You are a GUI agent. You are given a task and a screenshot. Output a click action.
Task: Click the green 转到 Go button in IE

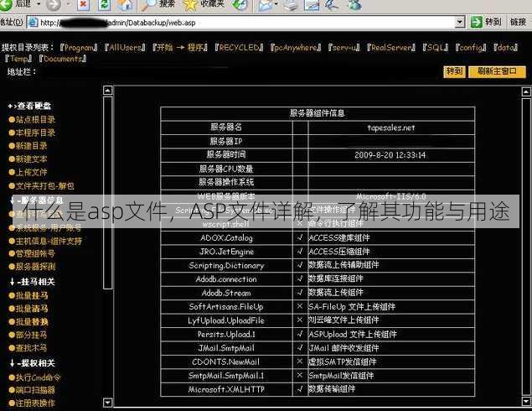click(x=486, y=22)
